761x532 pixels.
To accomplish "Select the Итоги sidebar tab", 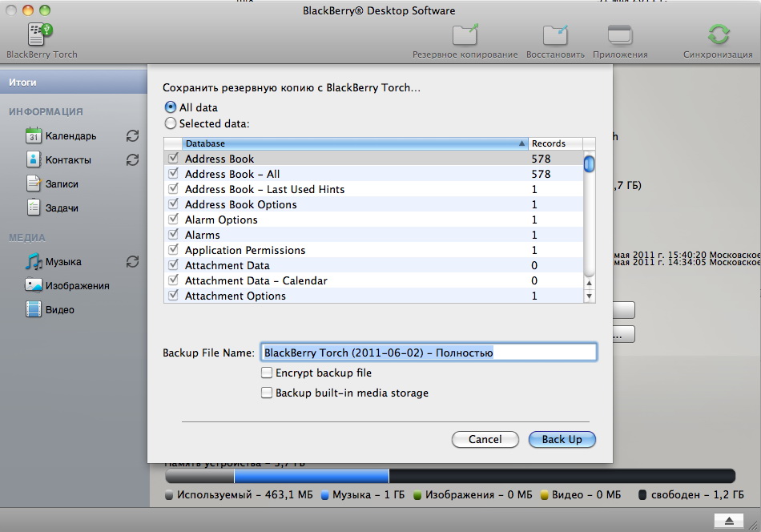I will click(x=73, y=82).
